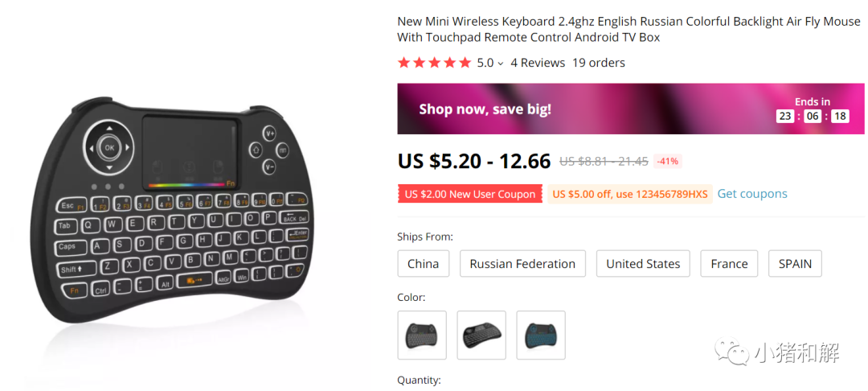Open the 4 Reviews link
Screen dimensions: 868x391
538,63
